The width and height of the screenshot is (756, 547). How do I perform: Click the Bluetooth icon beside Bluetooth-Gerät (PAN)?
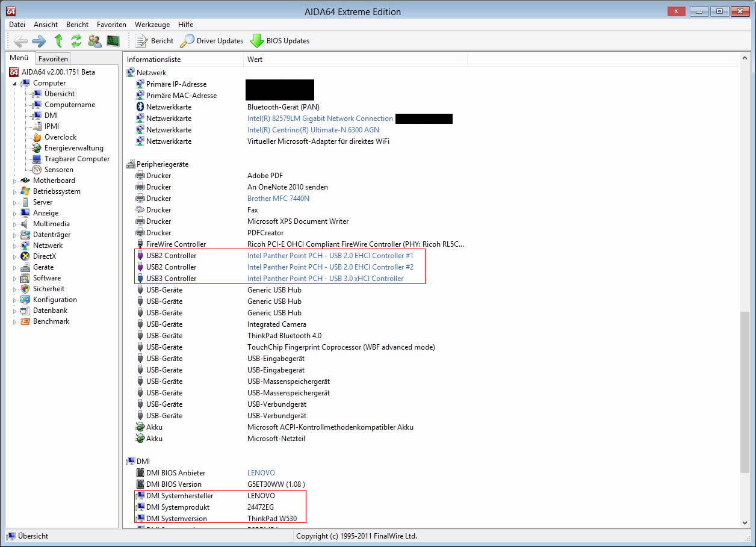(x=140, y=107)
